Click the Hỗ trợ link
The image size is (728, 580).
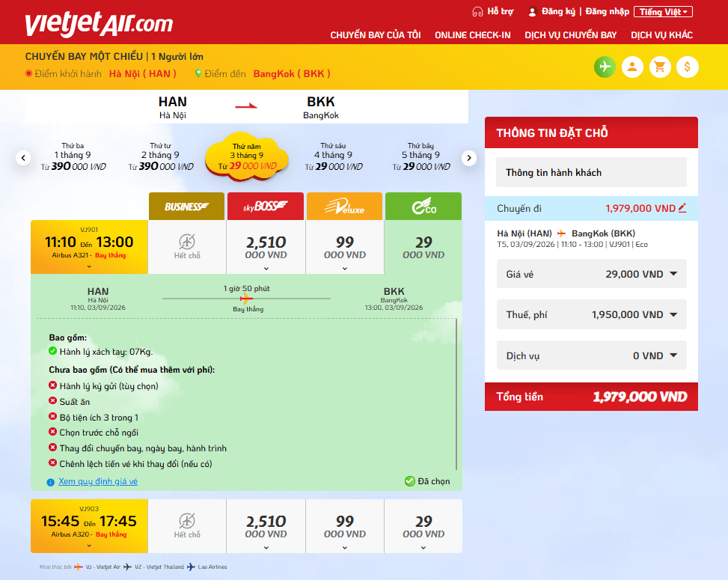500,12
